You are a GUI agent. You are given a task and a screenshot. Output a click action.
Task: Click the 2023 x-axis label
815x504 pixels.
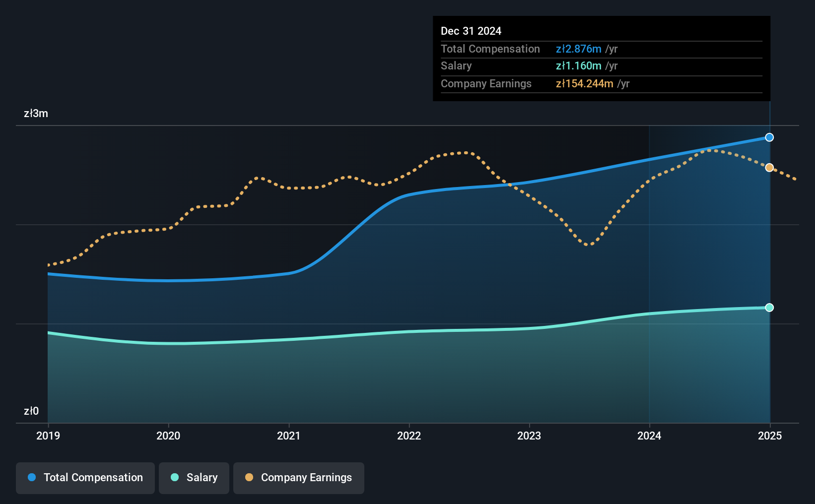coord(529,436)
